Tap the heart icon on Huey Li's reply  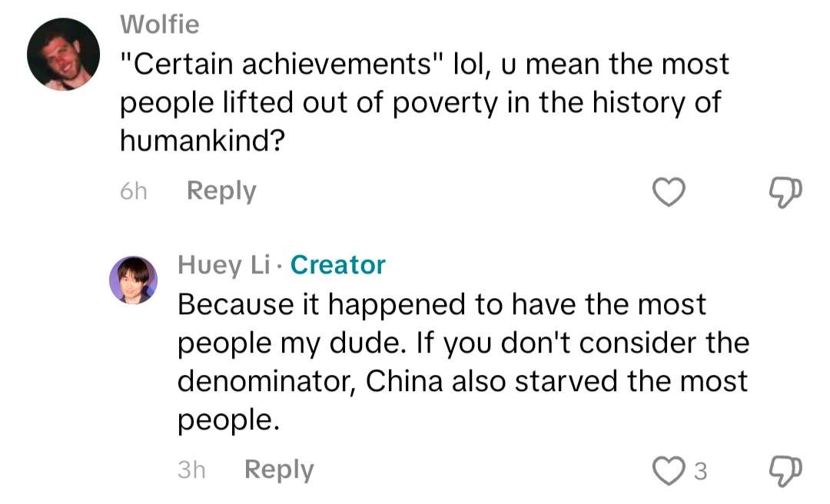click(667, 470)
